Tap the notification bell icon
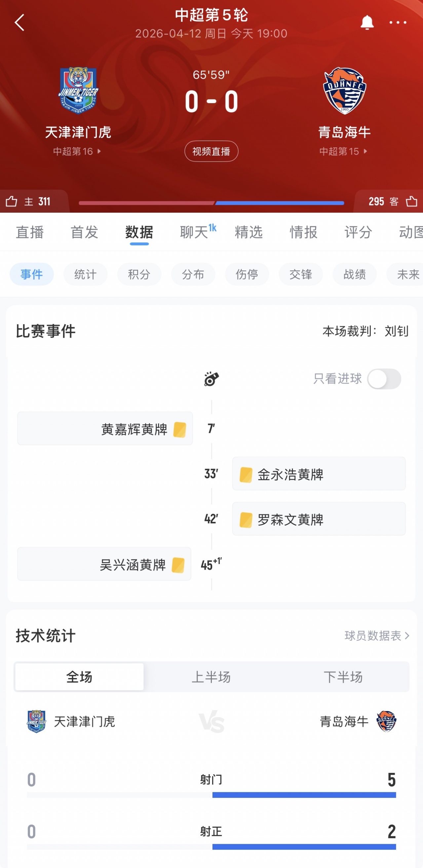The image size is (423, 868). 367,23
